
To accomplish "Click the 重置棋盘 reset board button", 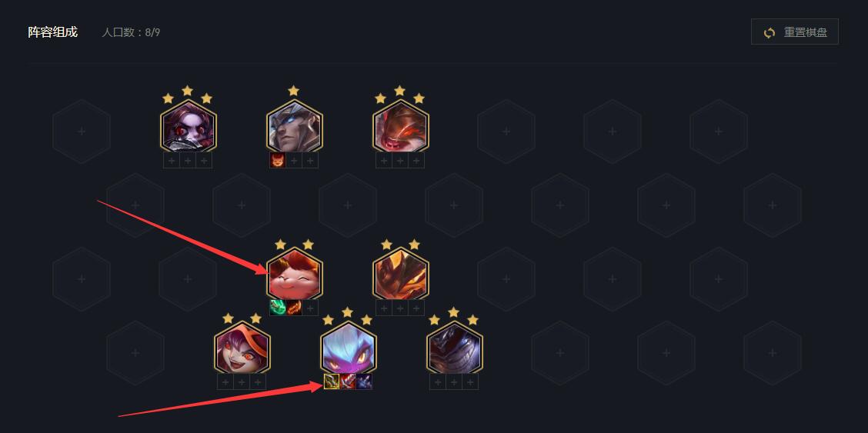I will (x=794, y=32).
